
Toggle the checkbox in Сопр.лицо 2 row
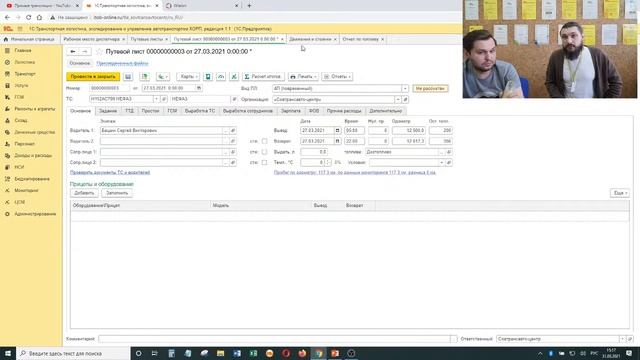(x=264, y=162)
